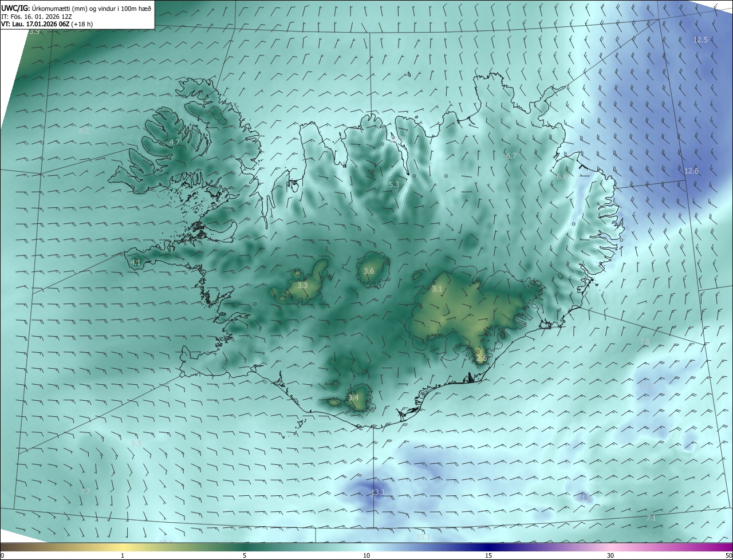Image resolution: width=733 pixels, height=560 pixels.
Task: Click the 13.1 value south of Iceland
Action: tap(378, 492)
